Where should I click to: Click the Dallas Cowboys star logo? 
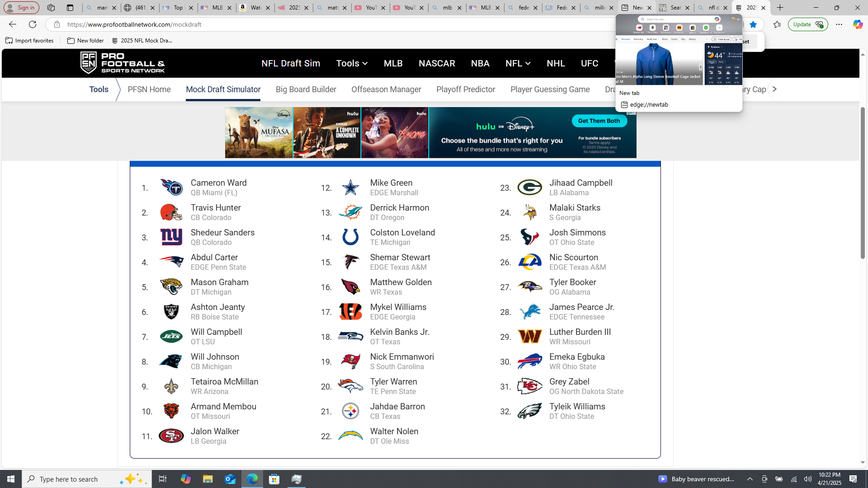coord(350,187)
